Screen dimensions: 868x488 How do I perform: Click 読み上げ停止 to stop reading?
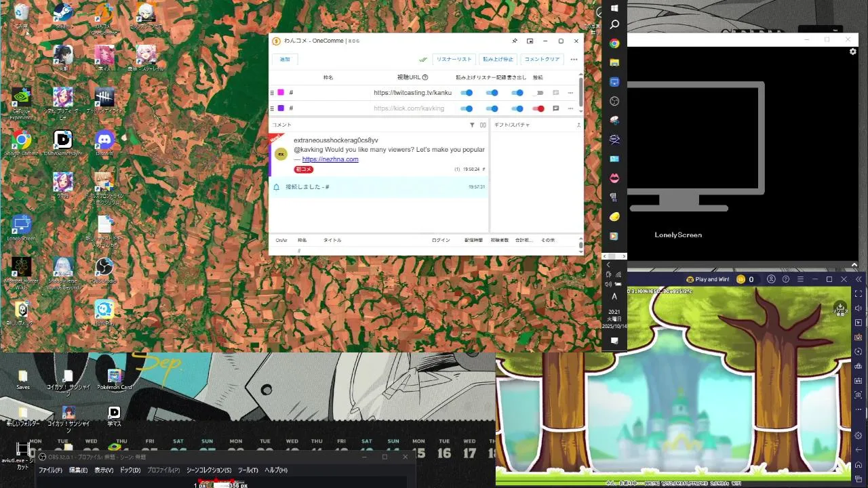coord(498,60)
